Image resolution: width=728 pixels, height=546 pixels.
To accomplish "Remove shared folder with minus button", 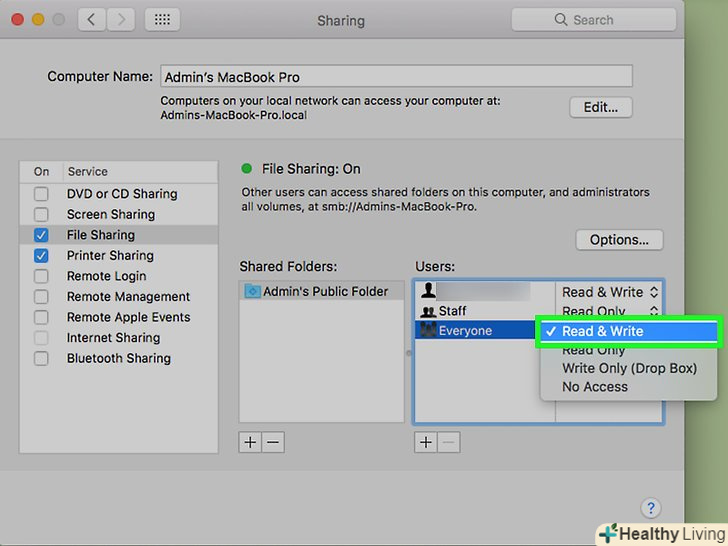I will click(x=273, y=442).
